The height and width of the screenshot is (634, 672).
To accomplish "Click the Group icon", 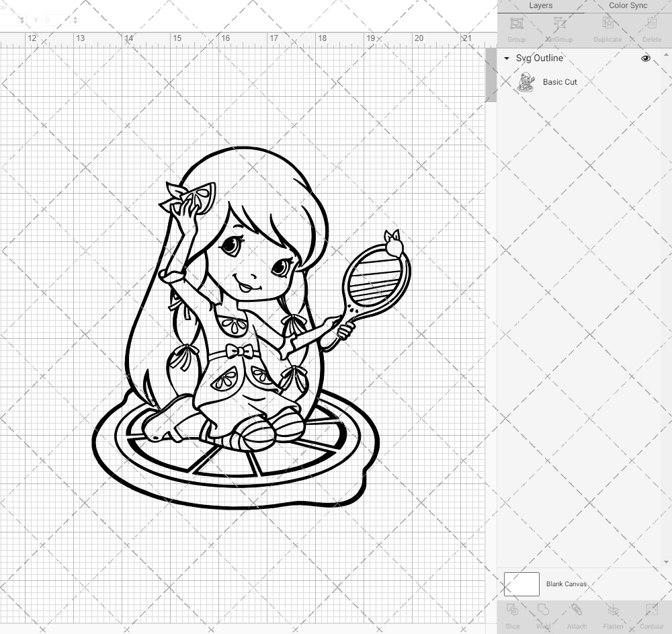I will (x=516, y=24).
